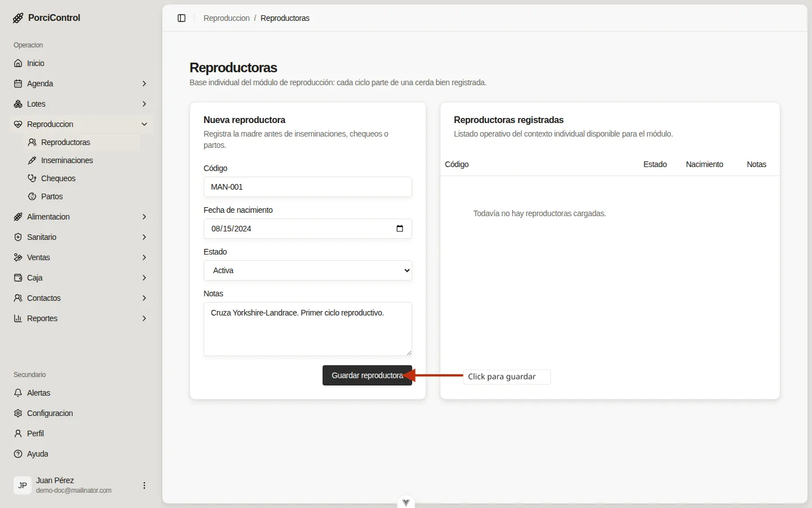The width and height of the screenshot is (812, 508).
Task: Click the Inseminaciones syringe icon
Action: click(32, 160)
